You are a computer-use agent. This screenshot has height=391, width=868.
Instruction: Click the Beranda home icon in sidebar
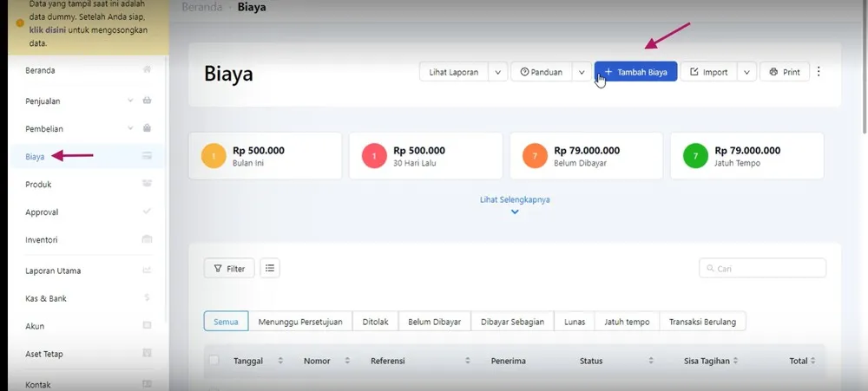point(148,70)
